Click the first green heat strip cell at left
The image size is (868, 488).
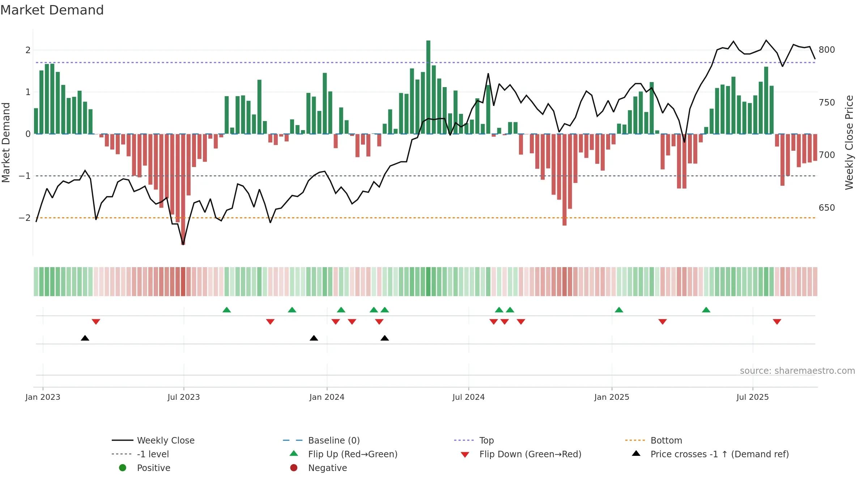click(36, 282)
